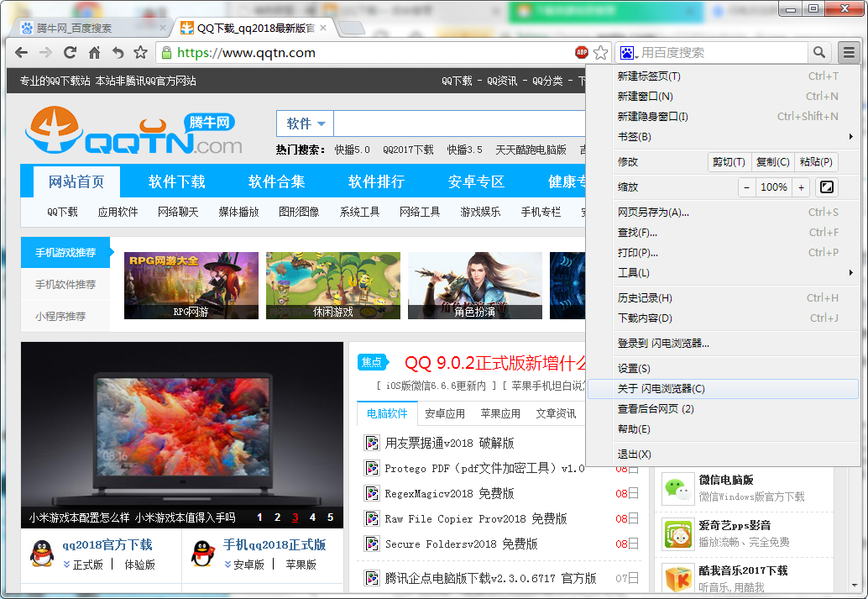Open a new tab with the tab-strip button
Image resolution: width=868 pixels, height=599 pixels.
pyautogui.click(x=351, y=27)
